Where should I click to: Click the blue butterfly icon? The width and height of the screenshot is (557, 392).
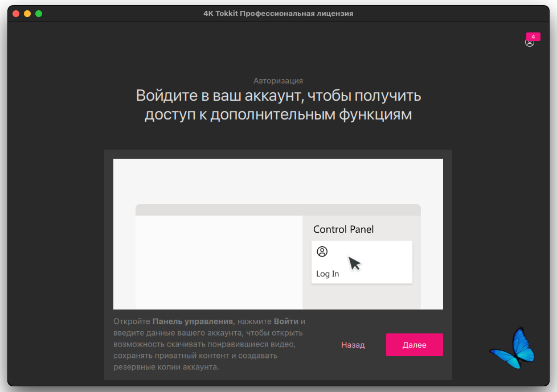click(513, 348)
